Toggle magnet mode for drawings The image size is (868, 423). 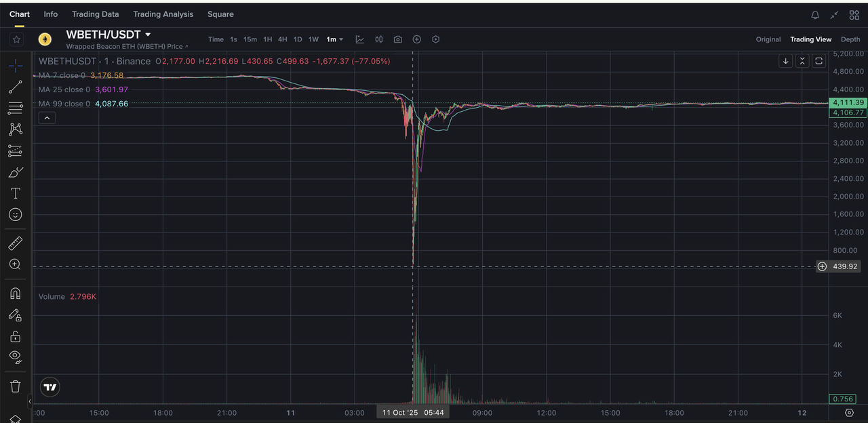[15, 294]
